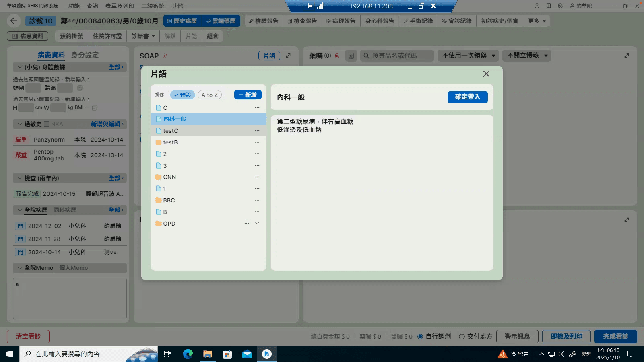The height and width of the screenshot is (362, 644).
Task: Click the 藥囑 search input field
Action: tap(397, 56)
